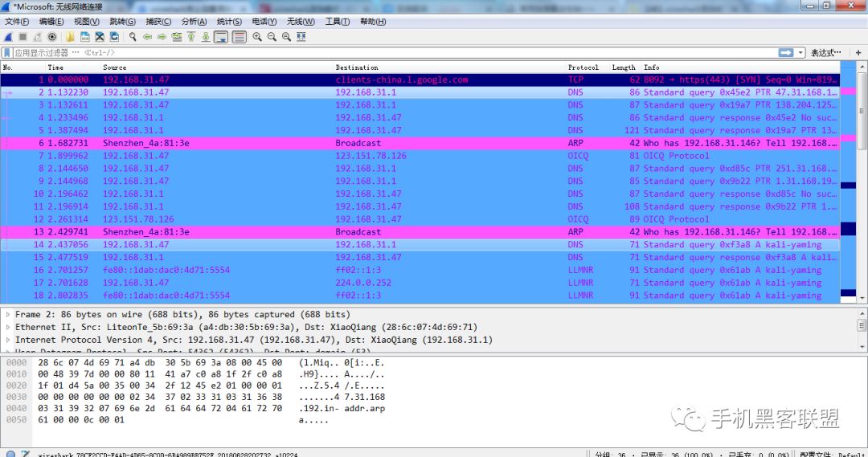Sort by the Time column header
This screenshot has height=457, width=868.
tap(73, 67)
